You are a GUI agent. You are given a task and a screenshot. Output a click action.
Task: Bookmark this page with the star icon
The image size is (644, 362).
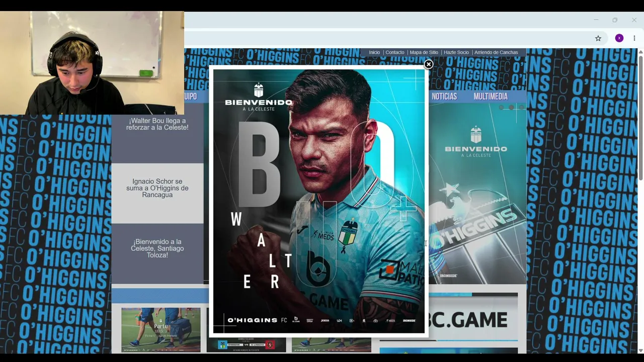(x=598, y=38)
